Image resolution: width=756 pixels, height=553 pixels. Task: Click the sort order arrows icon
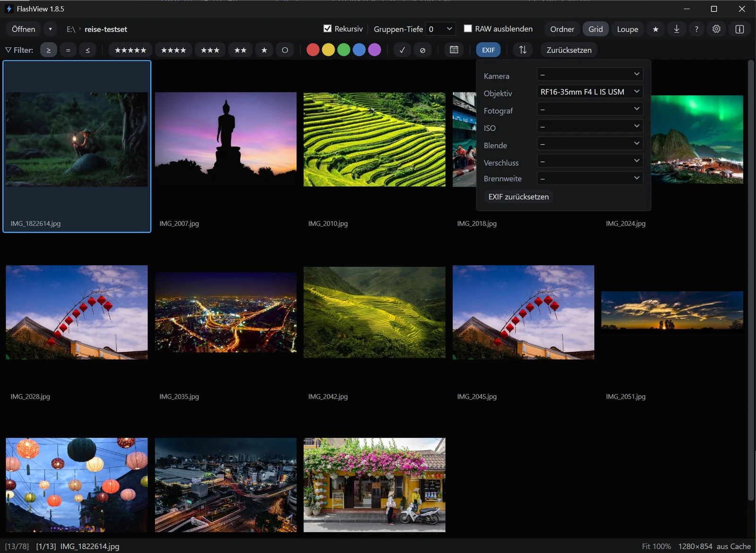coord(523,50)
